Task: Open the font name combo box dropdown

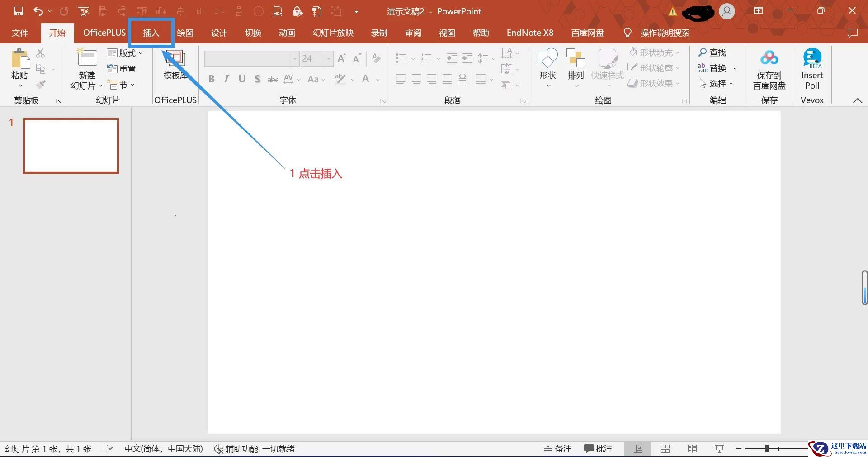Action: (x=295, y=58)
